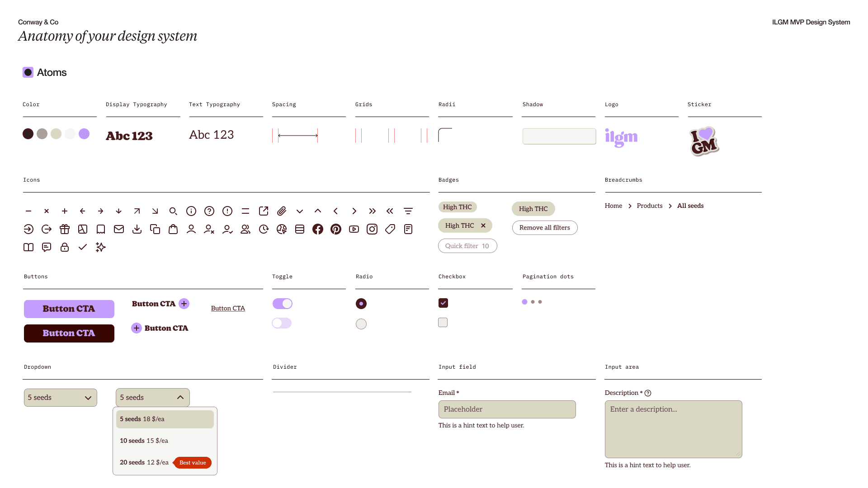
Task: Click the underlined Button CTA link
Action: click(228, 308)
